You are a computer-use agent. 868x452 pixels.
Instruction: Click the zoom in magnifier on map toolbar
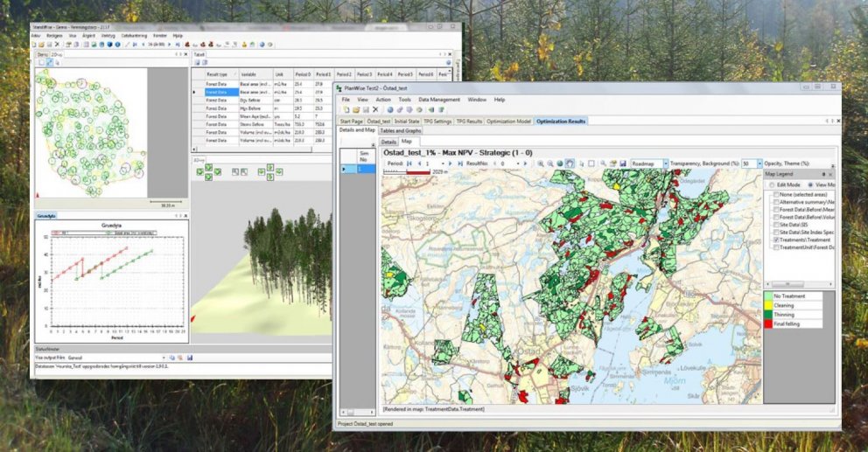pos(541,163)
